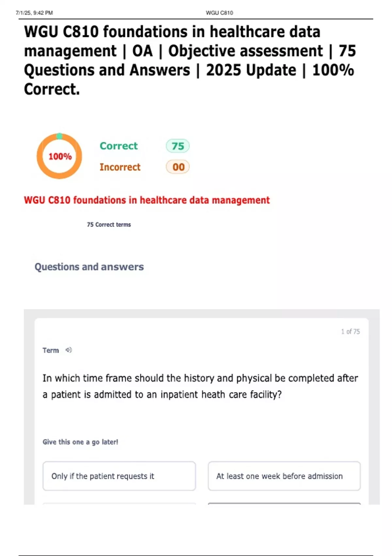The height and width of the screenshot is (556, 392).
Task: Click the 'Questions and answers' heading
Action: point(89,267)
